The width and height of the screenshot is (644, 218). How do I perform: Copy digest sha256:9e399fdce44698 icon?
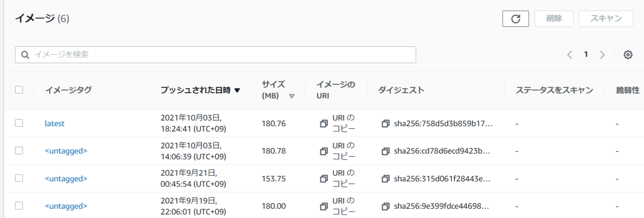[x=385, y=206]
